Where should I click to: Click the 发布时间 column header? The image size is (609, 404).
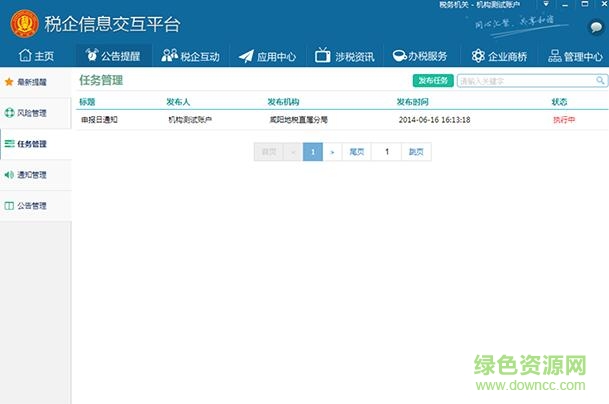coord(412,102)
